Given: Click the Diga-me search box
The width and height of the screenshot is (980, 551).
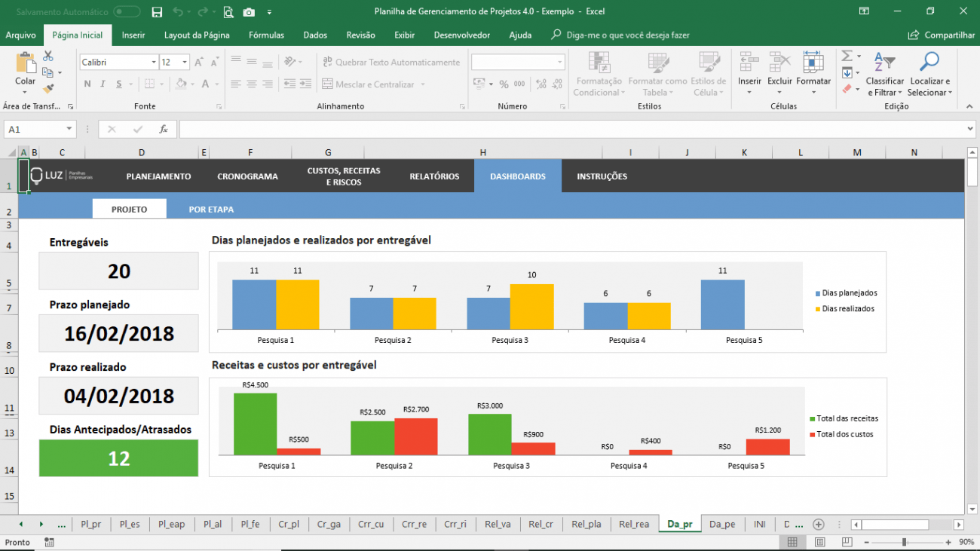Looking at the screenshot, I should 620,35.
